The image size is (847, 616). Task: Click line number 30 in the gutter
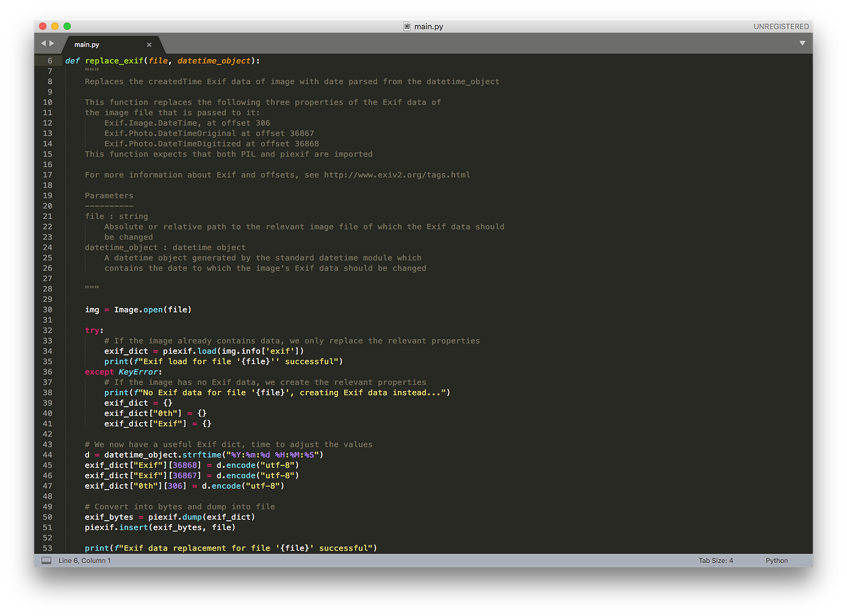click(48, 309)
